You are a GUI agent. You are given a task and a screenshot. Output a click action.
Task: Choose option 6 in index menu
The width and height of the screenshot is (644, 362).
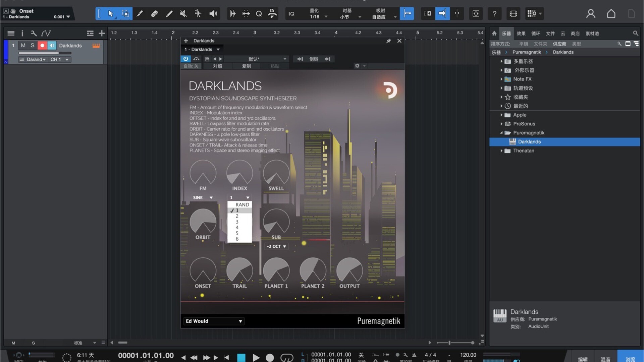(x=239, y=239)
